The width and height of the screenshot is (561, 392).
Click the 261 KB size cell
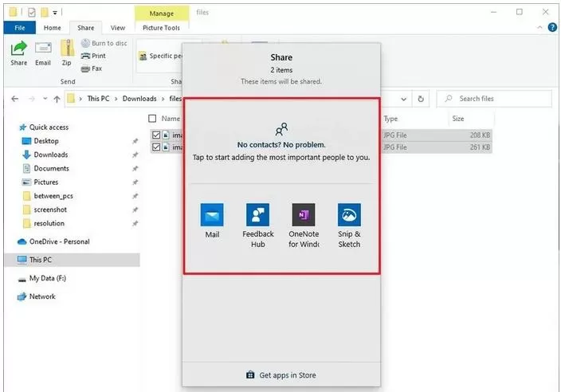tap(480, 147)
